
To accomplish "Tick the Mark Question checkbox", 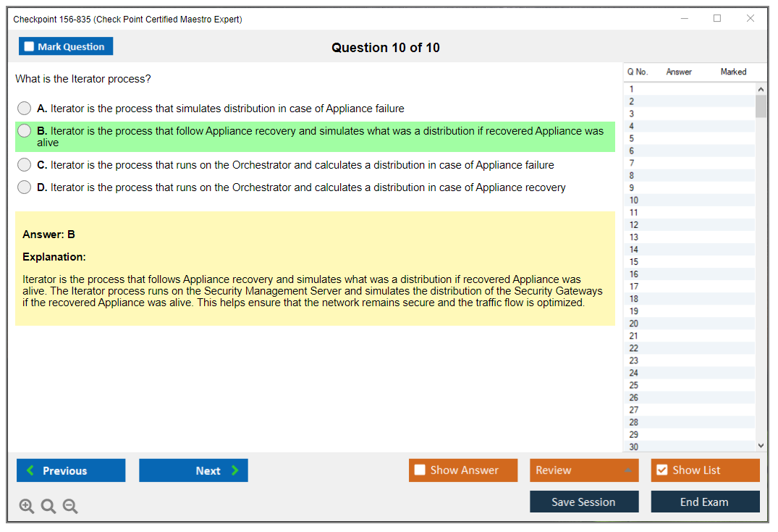I will (x=30, y=47).
